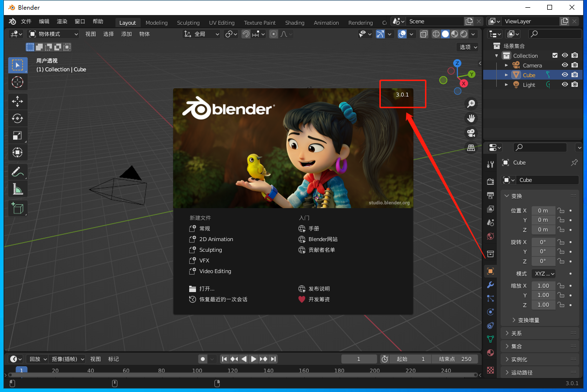This screenshot has width=587, height=392.
Task: Click 打开... on the splash screen
Action: point(207,289)
